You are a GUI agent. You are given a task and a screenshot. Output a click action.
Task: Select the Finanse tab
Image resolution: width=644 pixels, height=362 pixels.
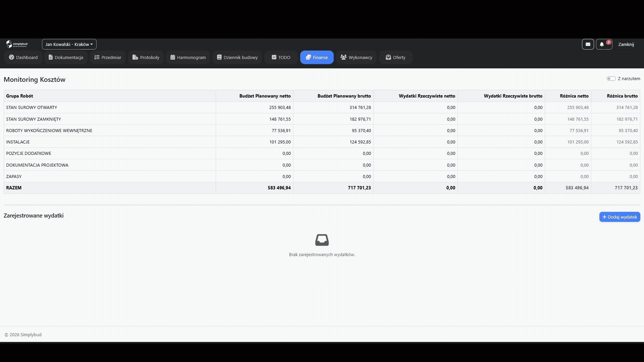317,57
